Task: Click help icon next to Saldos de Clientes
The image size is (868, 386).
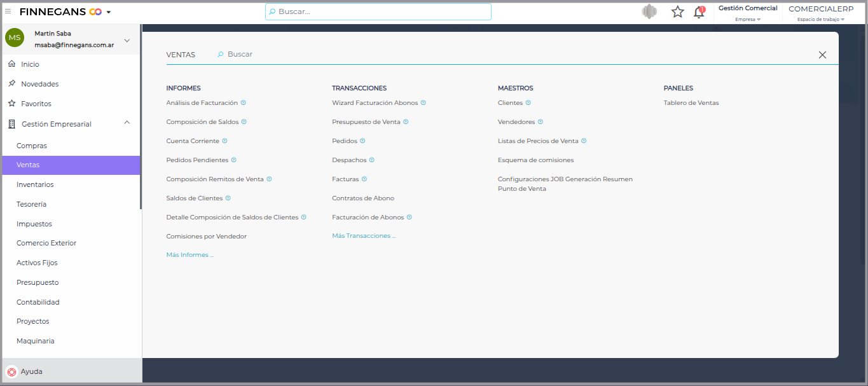Action: pyautogui.click(x=228, y=198)
